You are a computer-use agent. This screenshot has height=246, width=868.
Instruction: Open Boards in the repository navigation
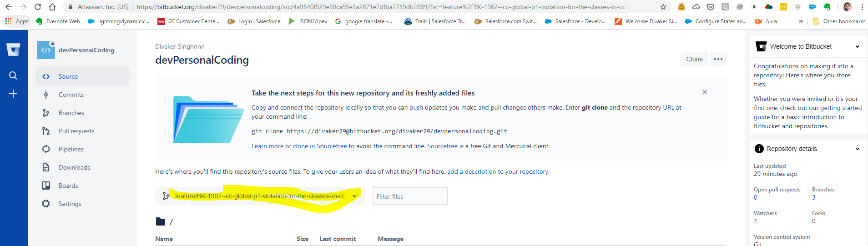[x=82, y=186]
